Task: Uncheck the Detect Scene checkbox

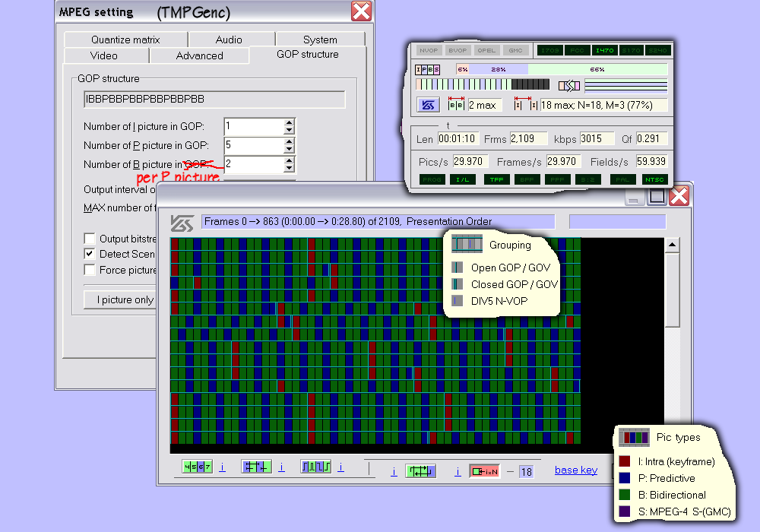Action: [89, 254]
